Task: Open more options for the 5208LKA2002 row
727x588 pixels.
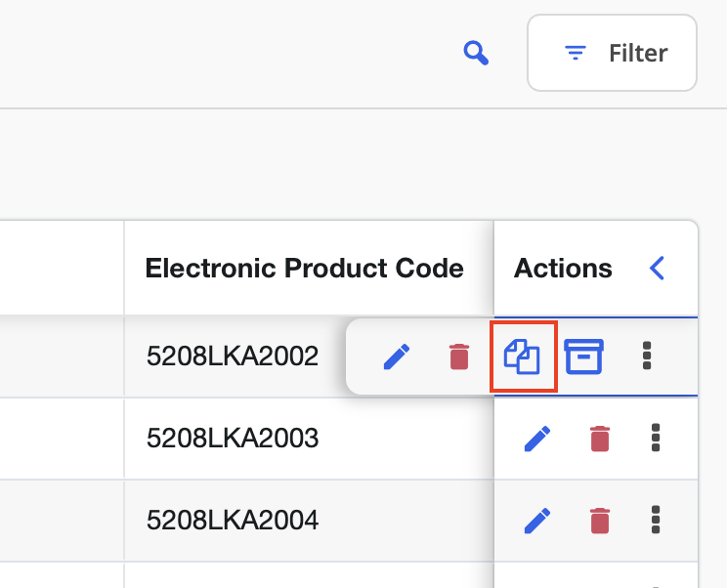Action: [647, 356]
